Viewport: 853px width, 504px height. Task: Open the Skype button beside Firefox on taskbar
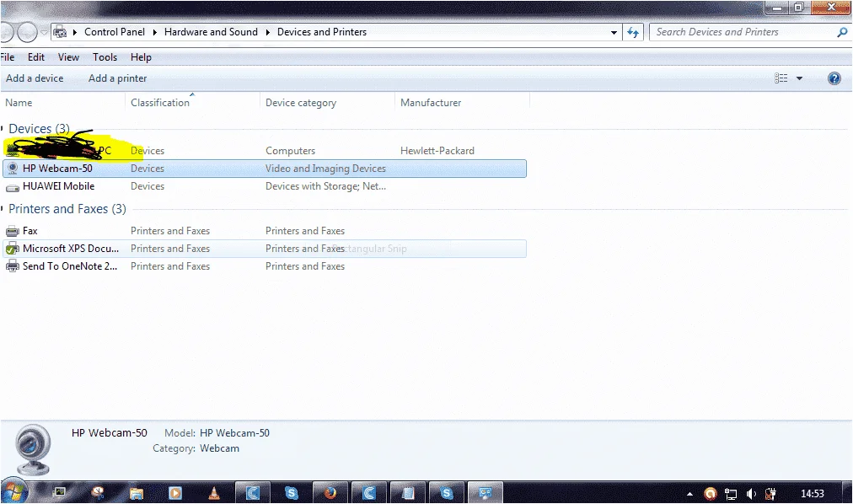292,493
